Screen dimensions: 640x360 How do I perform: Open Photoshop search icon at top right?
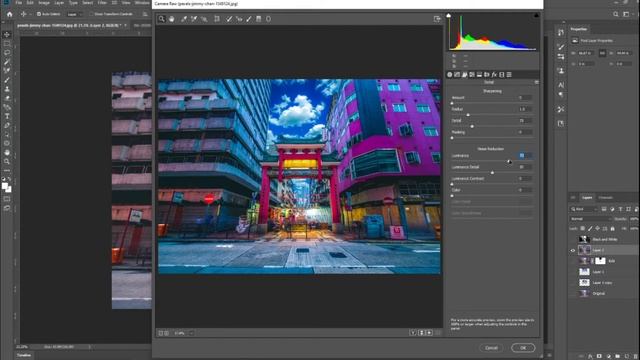616,14
